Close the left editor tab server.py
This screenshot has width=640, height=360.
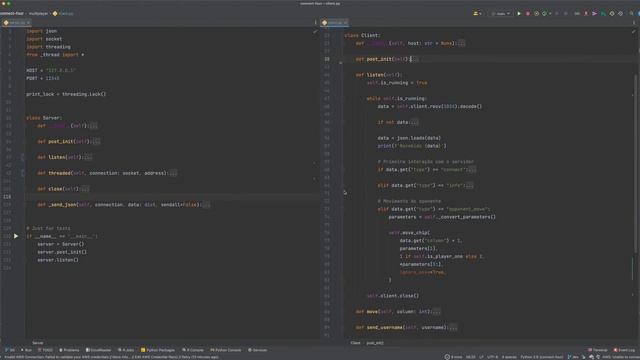point(28,22)
